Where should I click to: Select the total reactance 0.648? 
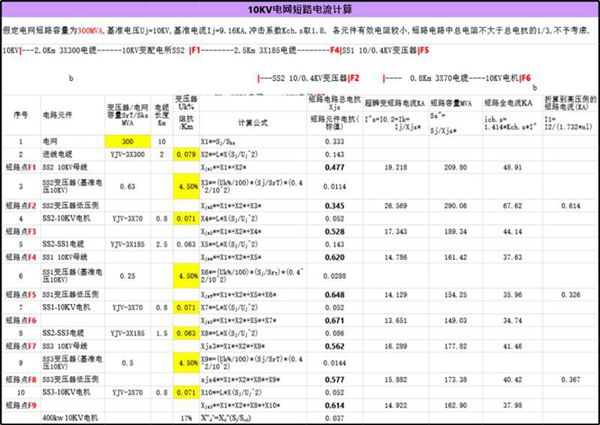pos(334,295)
